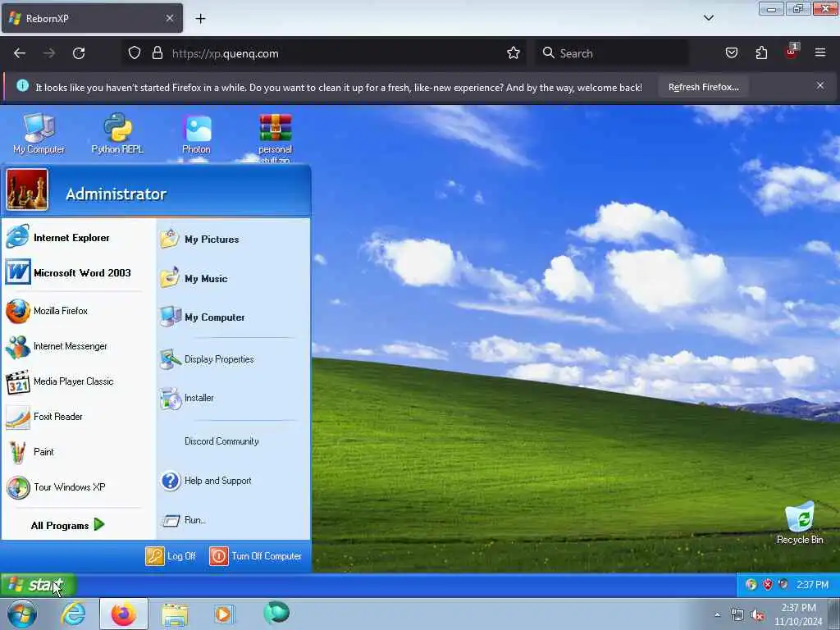Open Firefox extensions puzzle icon
840x630 pixels.
pyautogui.click(x=761, y=53)
